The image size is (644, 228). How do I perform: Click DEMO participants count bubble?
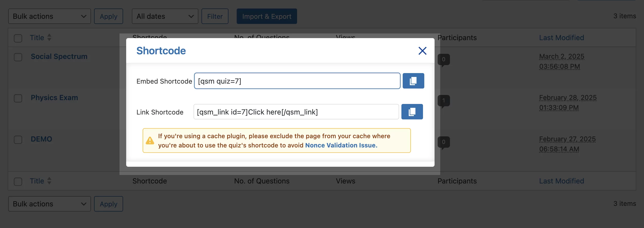tap(444, 142)
